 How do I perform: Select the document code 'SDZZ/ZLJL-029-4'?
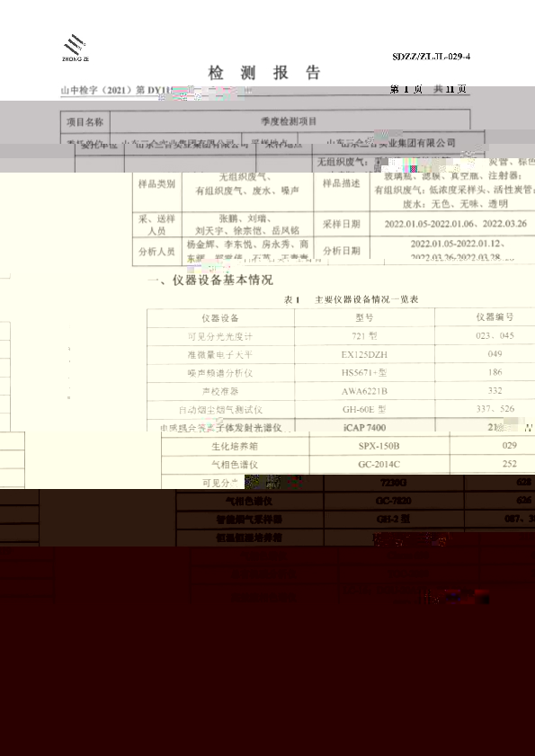tap(432, 57)
